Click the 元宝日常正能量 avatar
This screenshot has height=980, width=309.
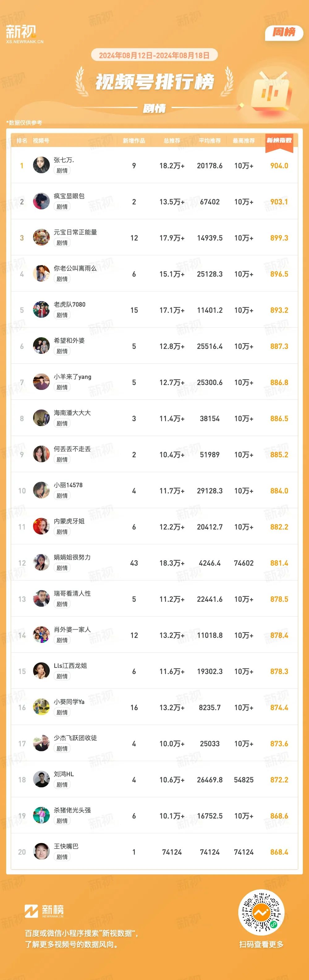[x=41, y=237]
